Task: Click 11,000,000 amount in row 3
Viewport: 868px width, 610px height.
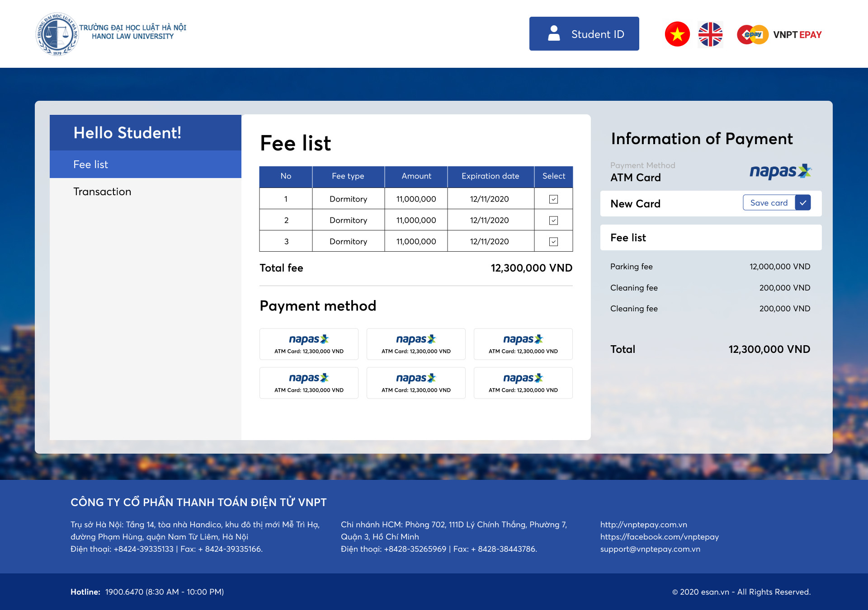Action: click(x=416, y=242)
